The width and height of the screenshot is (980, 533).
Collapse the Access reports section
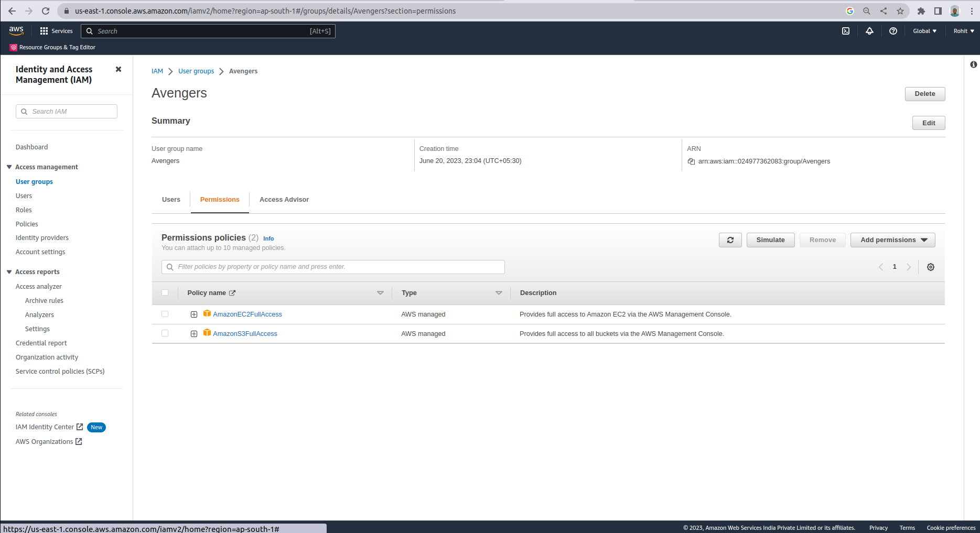coord(9,271)
